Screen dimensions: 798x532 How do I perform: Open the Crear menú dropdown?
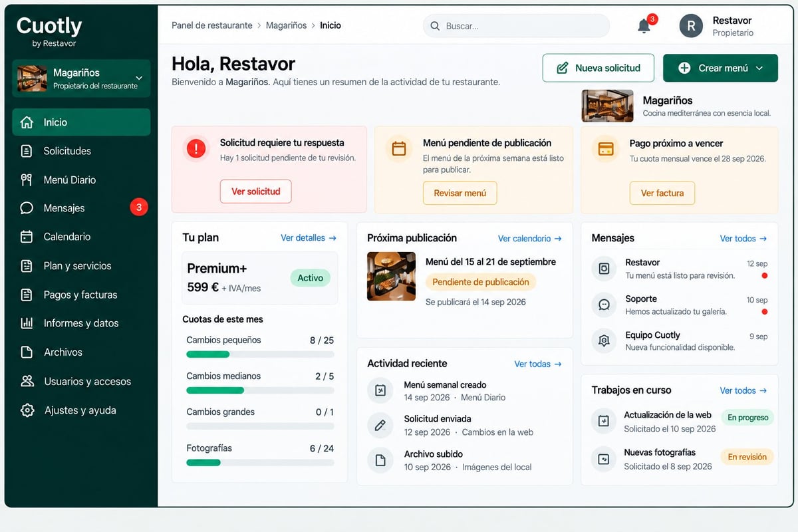[x=720, y=68]
